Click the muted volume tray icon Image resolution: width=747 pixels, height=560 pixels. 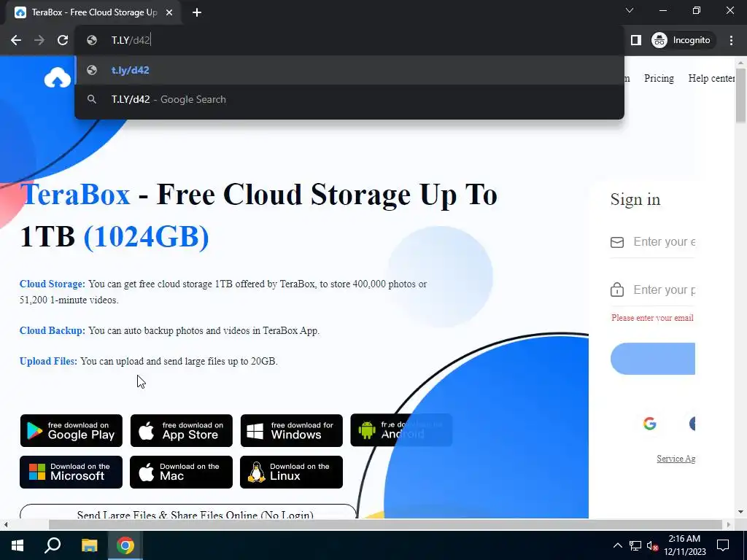pos(653,545)
